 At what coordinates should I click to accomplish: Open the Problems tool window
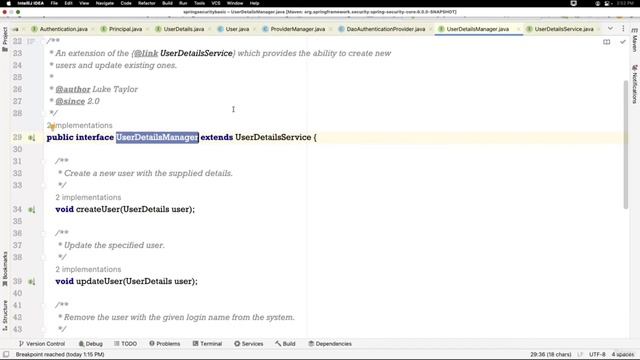[x=164, y=344]
